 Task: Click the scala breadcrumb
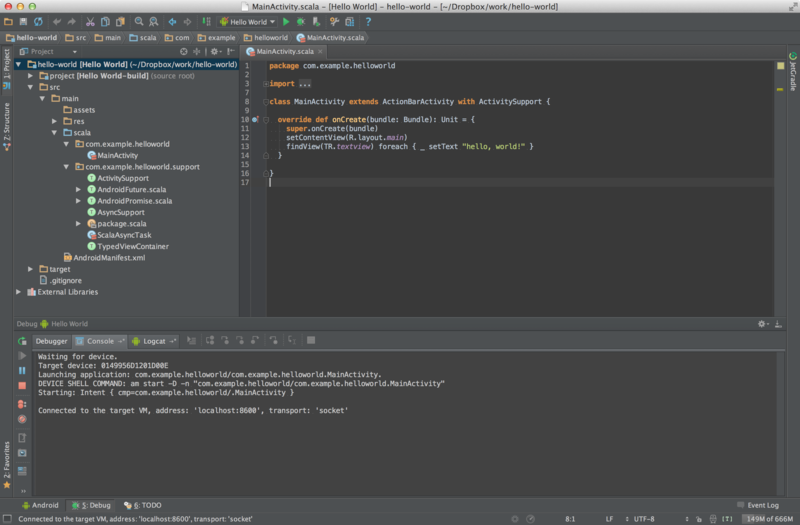(x=143, y=38)
